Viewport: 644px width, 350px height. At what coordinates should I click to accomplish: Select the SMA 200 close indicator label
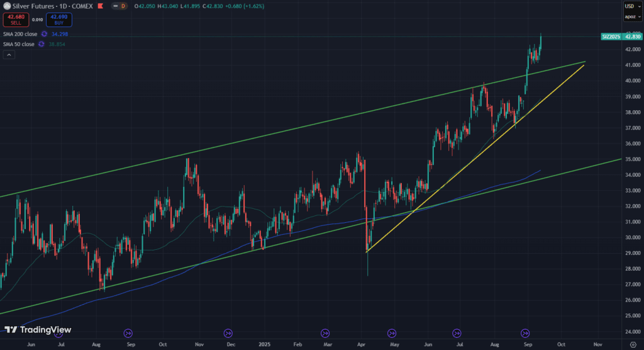[20, 34]
